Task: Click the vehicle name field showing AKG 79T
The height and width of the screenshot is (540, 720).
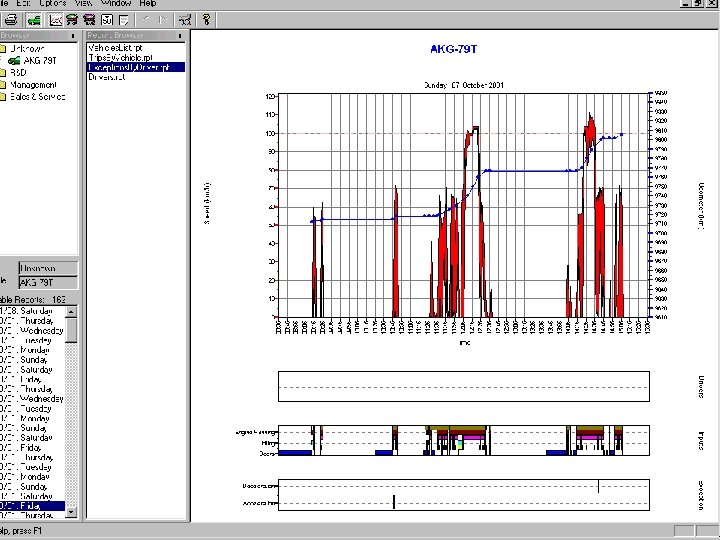Action: point(50,282)
